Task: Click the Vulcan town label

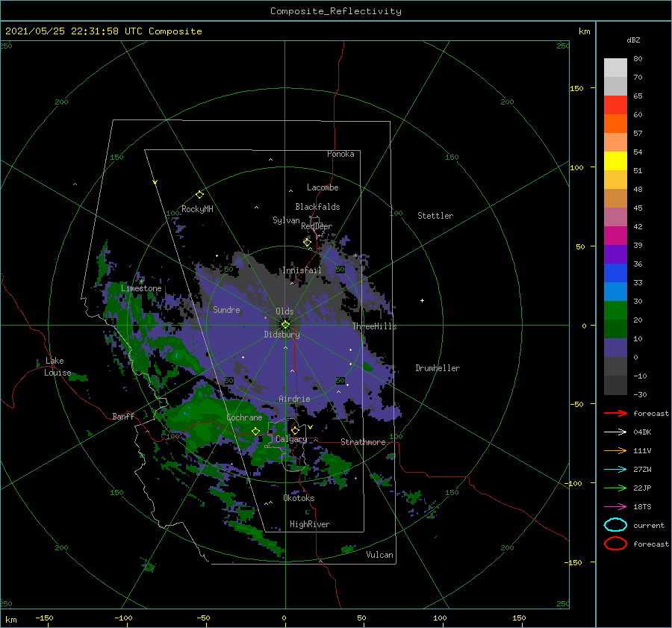Action: pos(379,555)
